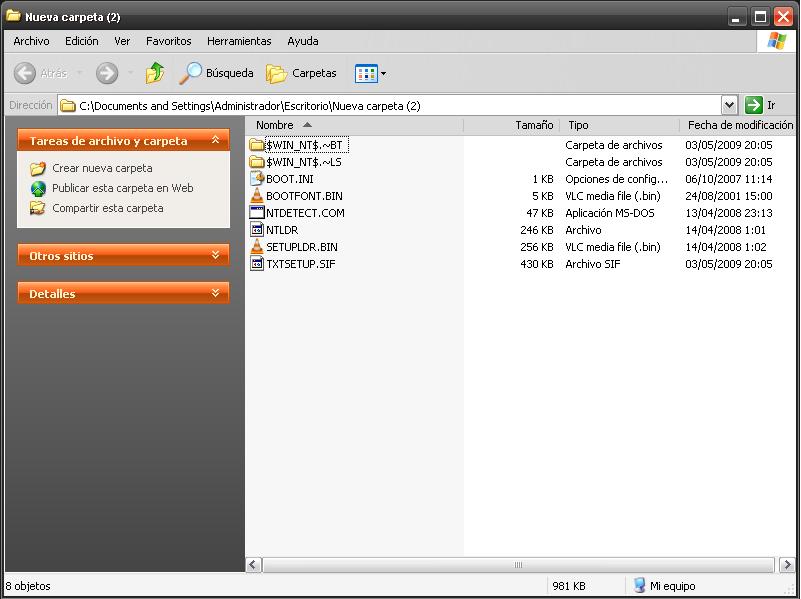This screenshot has width=801, height=599.
Task: Select the BOOTFONT.BIN VLC file icon
Action: pyautogui.click(x=256, y=196)
